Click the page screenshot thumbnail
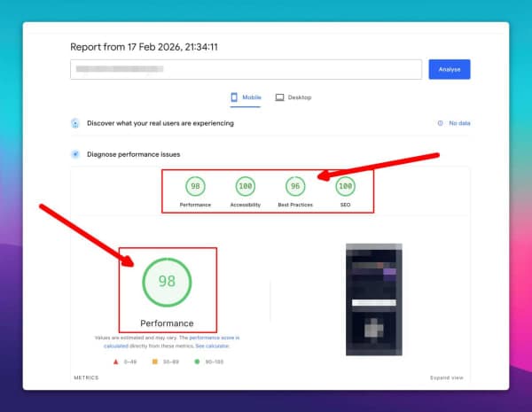 [370, 299]
